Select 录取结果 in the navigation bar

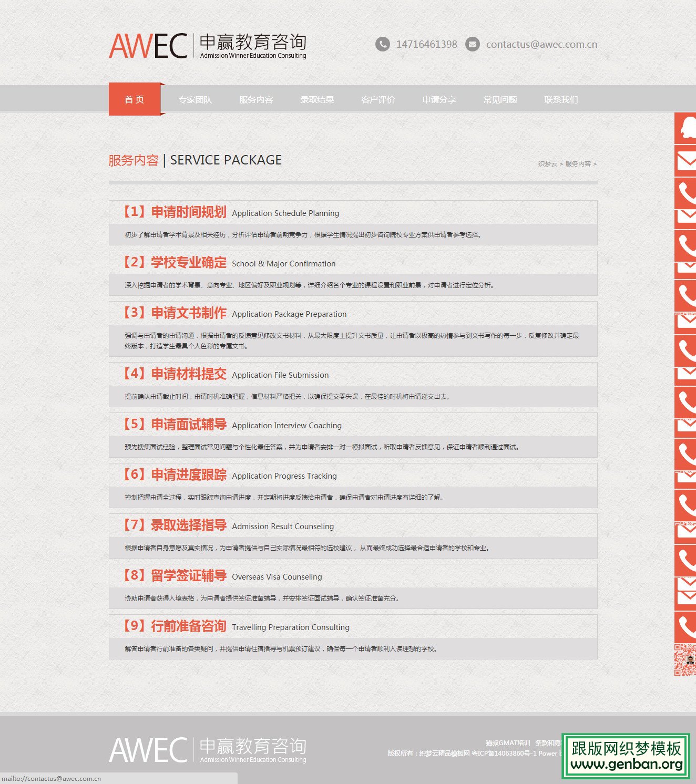click(317, 100)
